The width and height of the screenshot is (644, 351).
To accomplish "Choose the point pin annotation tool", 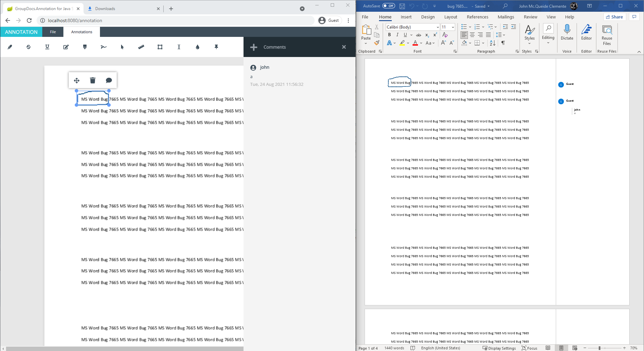I will tap(216, 47).
